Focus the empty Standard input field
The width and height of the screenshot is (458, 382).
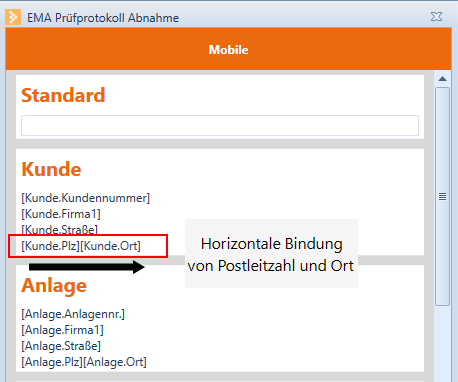coord(220,125)
